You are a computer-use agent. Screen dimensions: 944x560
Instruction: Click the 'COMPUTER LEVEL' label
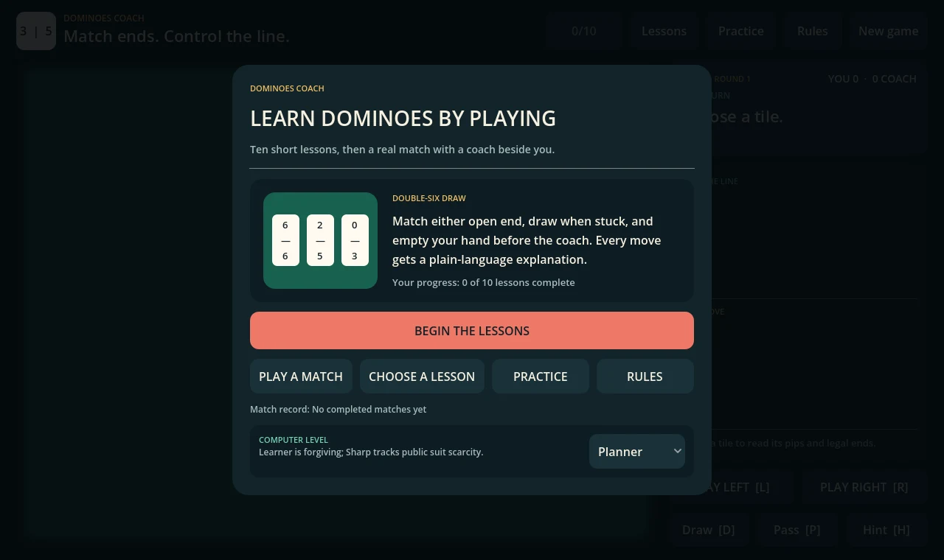tap(294, 440)
